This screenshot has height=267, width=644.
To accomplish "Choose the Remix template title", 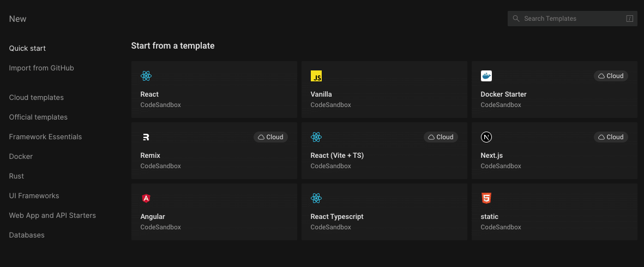I will (x=151, y=156).
